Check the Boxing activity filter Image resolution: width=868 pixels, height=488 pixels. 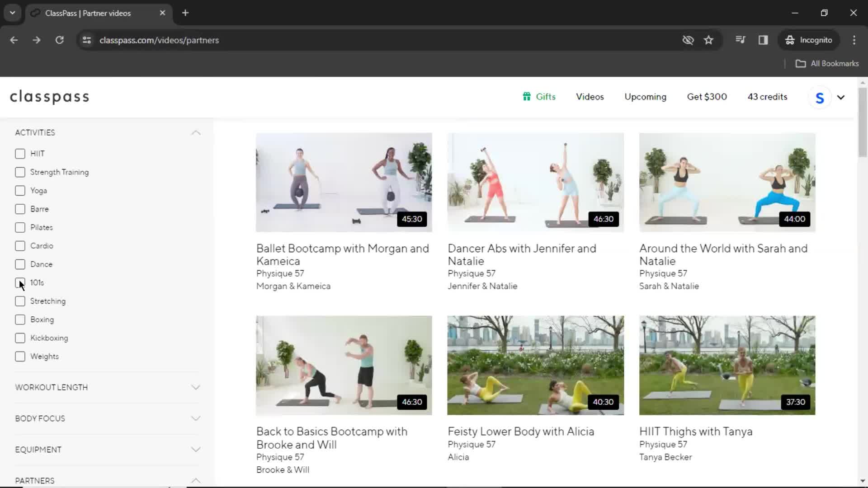[x=20, y=319]
